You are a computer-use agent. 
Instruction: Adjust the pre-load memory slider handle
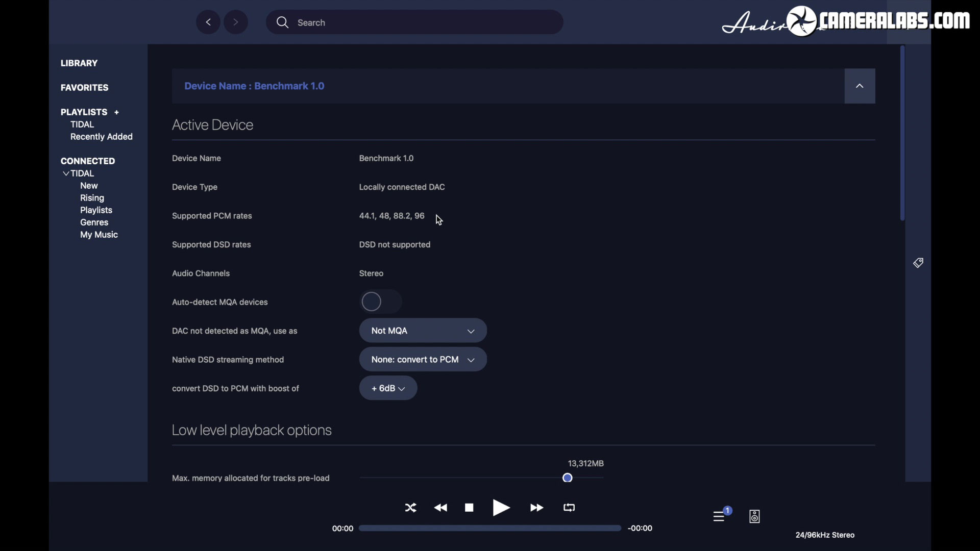568,478
